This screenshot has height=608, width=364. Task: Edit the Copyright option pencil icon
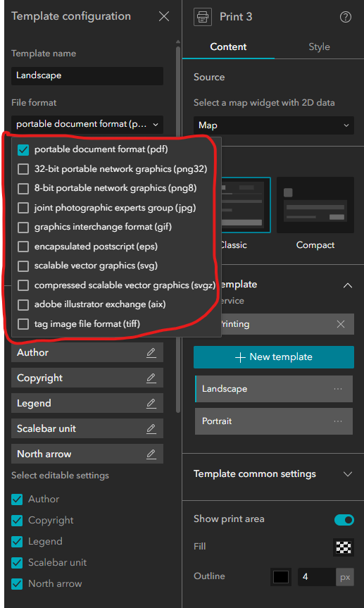151,378
